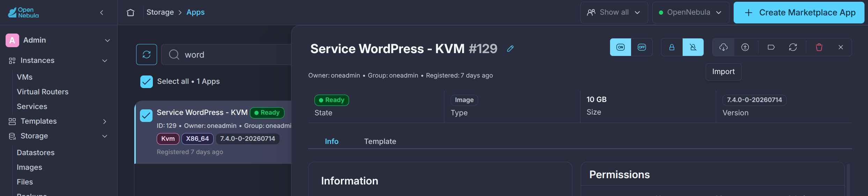
Task: Edit the app name with the pencil icon
Action: (x=510, y=49)
